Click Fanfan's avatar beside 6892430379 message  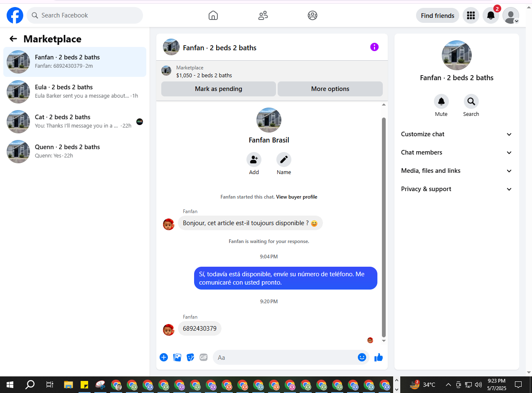point(169,330)
